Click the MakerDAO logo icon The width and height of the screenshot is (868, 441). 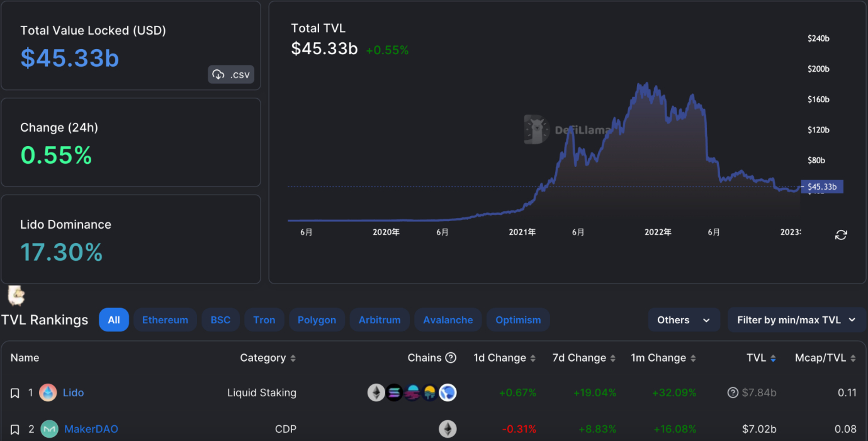50,430
